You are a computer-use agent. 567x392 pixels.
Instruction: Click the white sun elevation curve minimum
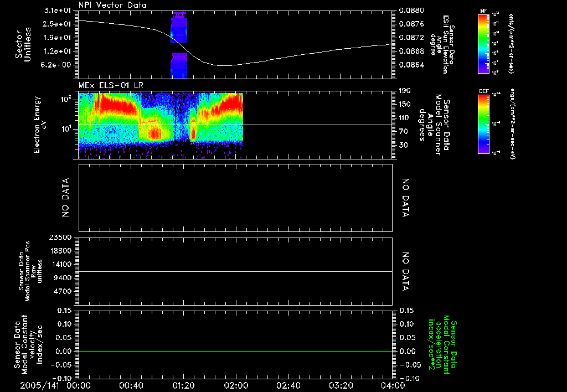(x=224, y=65)
